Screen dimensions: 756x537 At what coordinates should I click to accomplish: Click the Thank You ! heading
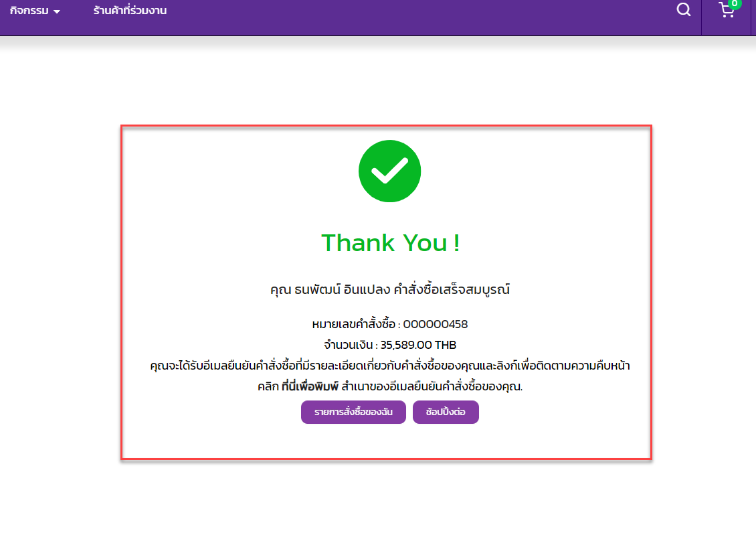(x=390, y=243)
